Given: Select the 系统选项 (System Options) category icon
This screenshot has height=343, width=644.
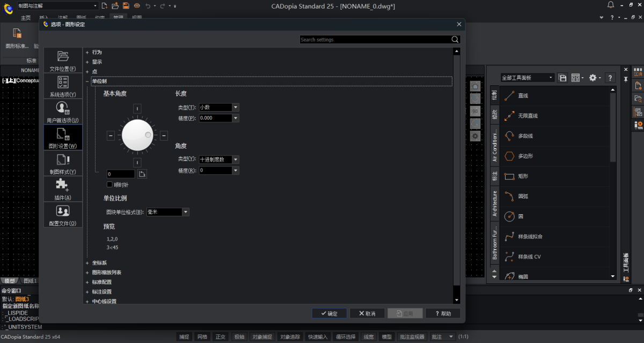Looking at the screenshot, I should click(x=63, y=86).
